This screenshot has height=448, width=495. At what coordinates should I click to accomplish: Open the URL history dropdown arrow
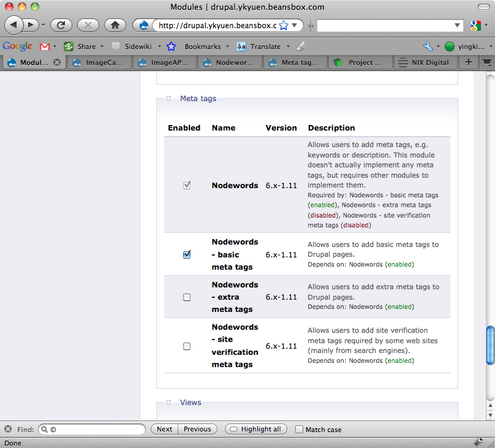click(x=295, y=26)
